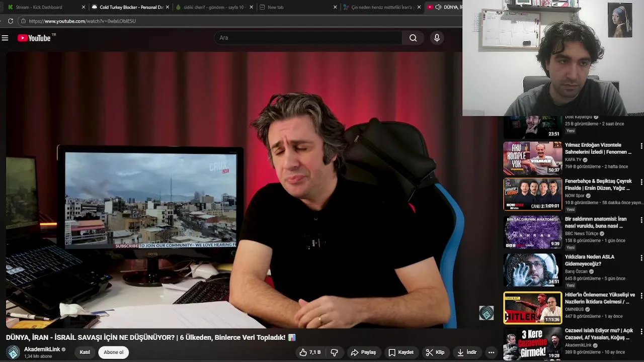Open AkademikLink channel avatar
644x362 pixels.
pos(13,352)
